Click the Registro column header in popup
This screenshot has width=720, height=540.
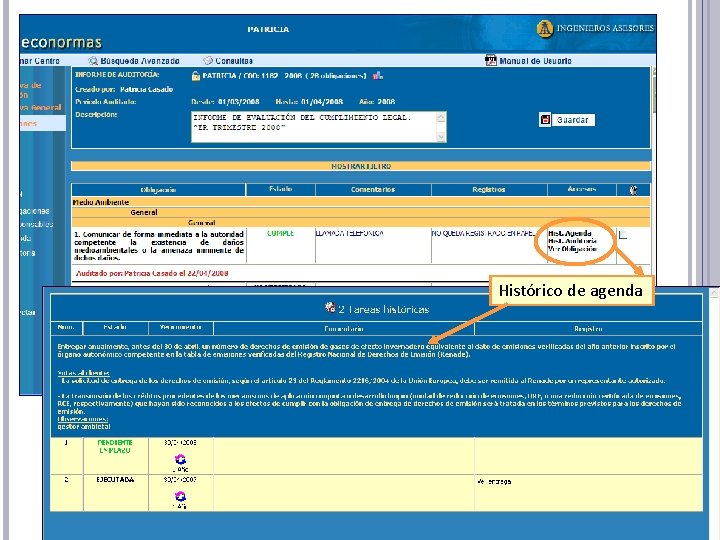(x=588, y=328)
